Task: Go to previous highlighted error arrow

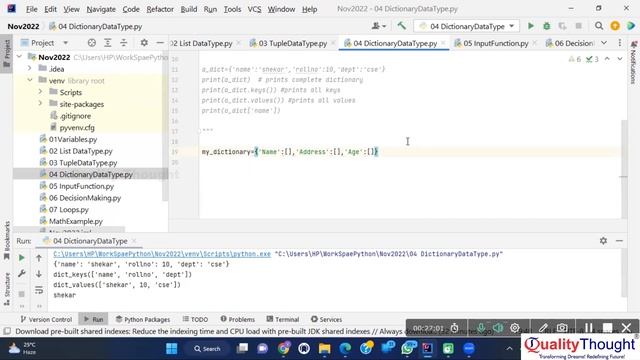Action: [x=607, y=59]
